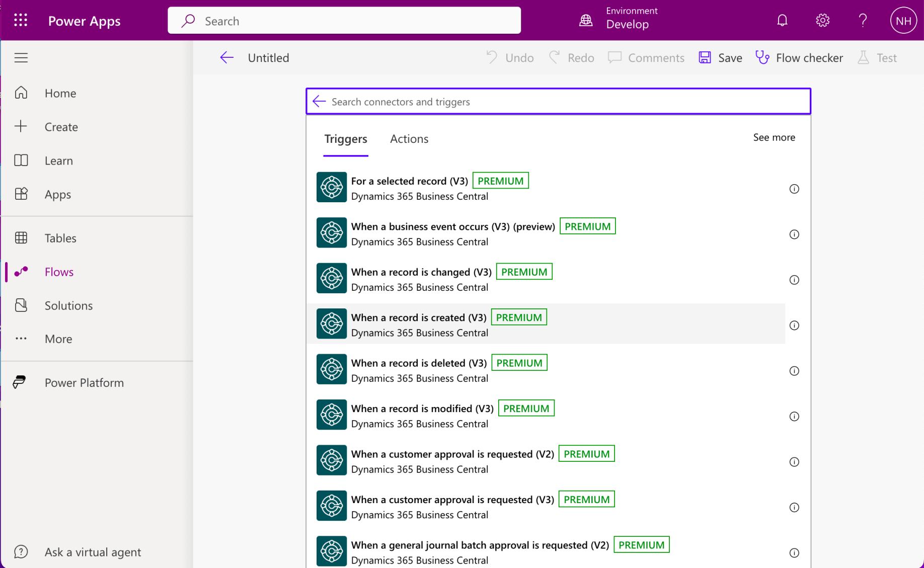
Task: Click the Save button
Action: [720, 57]
